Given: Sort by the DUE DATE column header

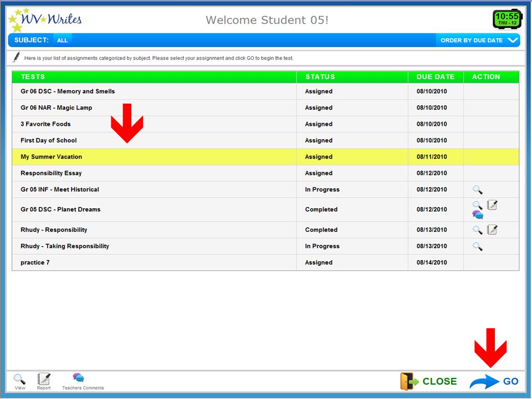Looking at the screenshot, I should click(x=436, y=76).
